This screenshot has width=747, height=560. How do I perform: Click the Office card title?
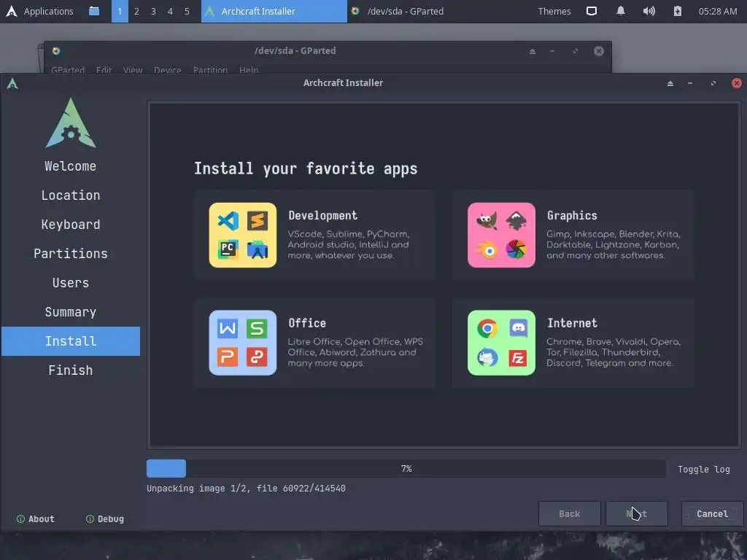pos(307,323)
